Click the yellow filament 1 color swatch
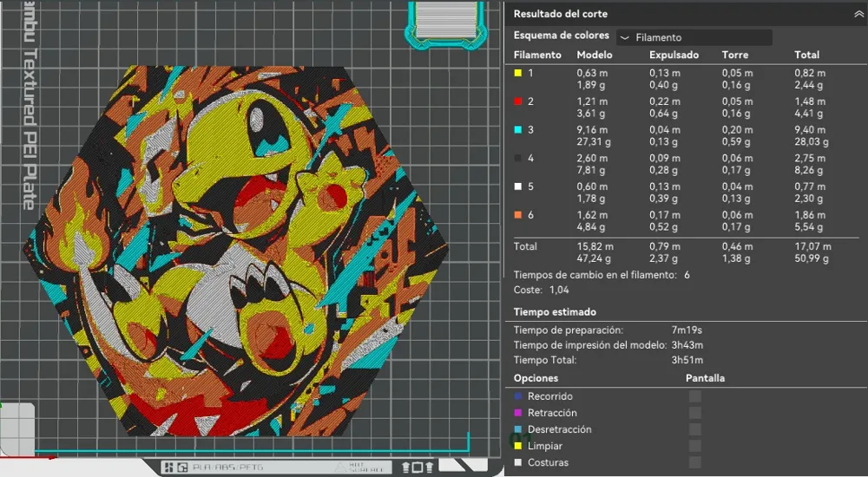 (518, 73)
